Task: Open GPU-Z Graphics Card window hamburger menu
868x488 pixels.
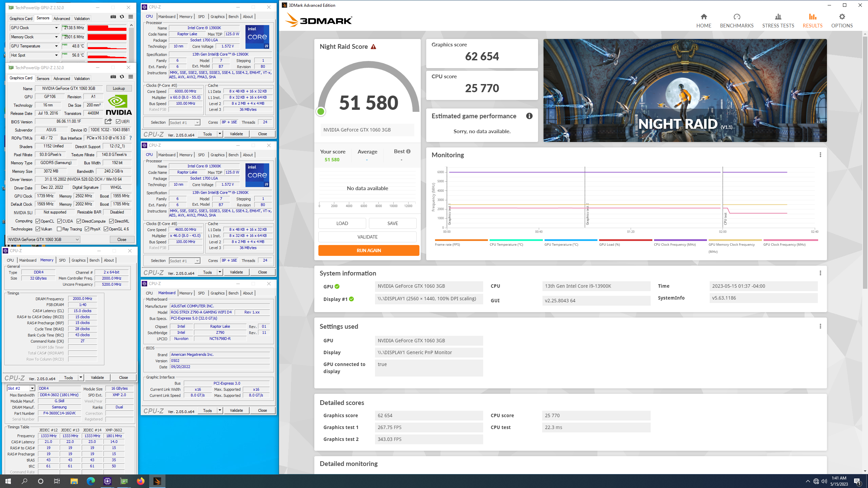Action: point(131,77)
